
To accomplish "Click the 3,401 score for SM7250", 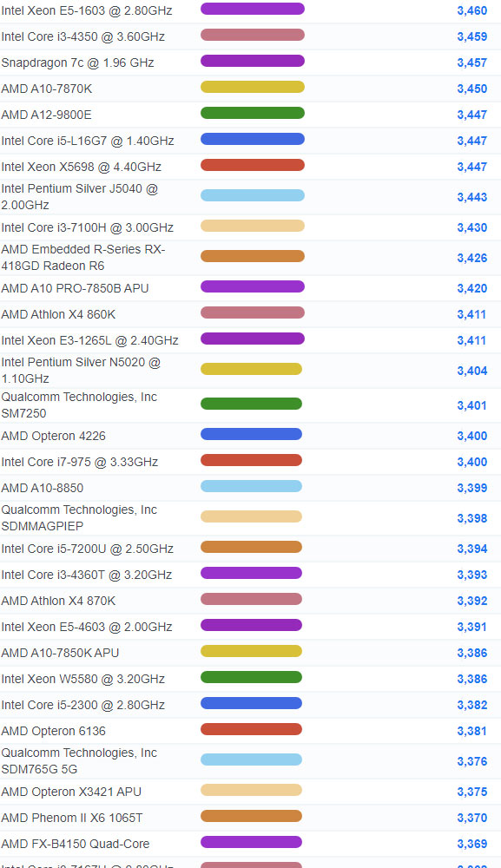I will 472,405.
